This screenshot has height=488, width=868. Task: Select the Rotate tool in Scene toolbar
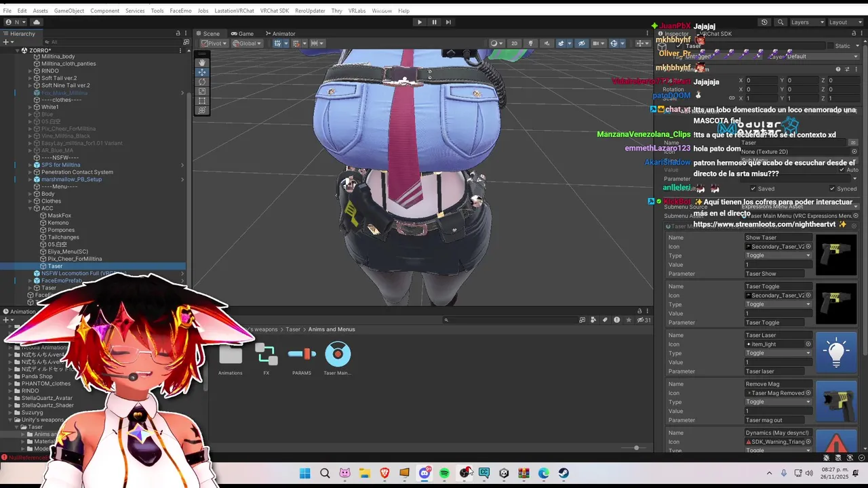(x=202, y=81)
